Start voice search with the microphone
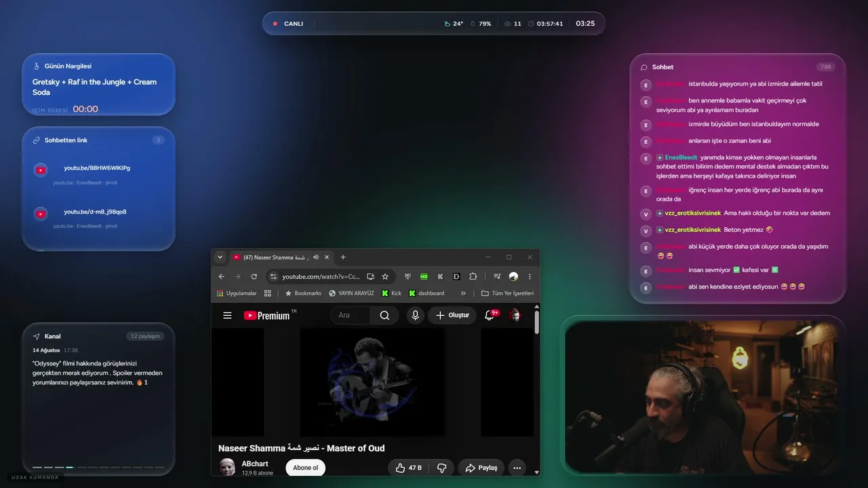 point(415,315)
